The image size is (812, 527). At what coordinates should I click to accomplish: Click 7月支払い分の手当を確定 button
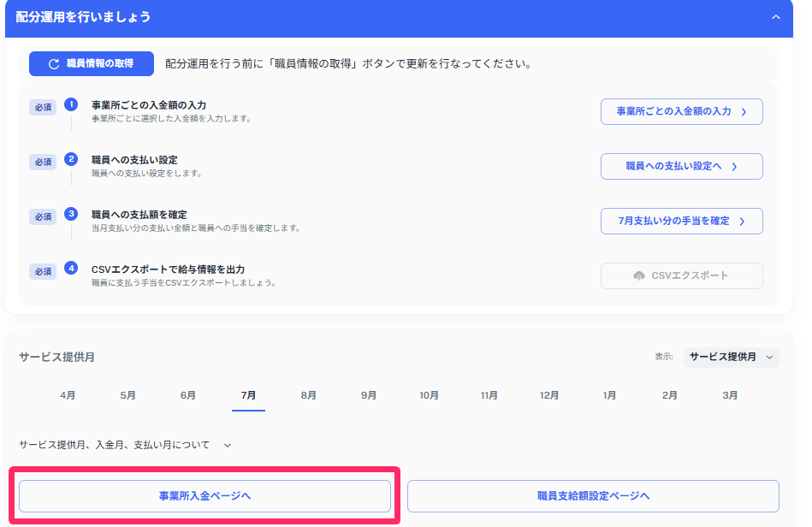click(681, 221)
